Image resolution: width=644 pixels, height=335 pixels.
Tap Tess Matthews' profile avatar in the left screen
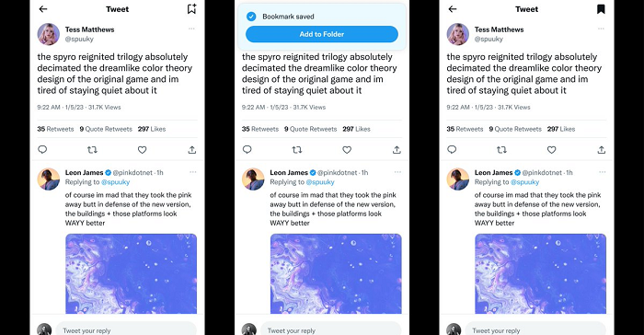pyautogui.click(x=49, y=34)
